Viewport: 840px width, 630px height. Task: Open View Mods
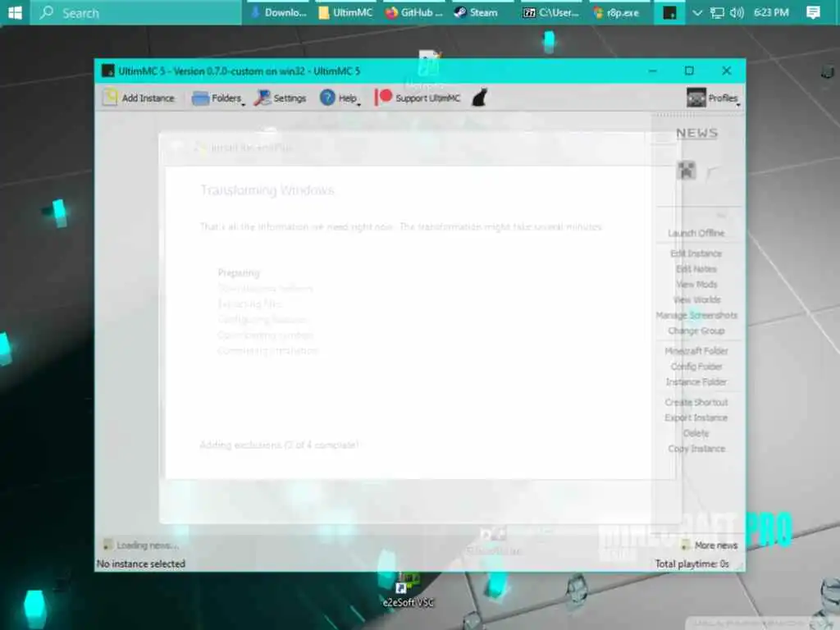(x=696, y=285)
